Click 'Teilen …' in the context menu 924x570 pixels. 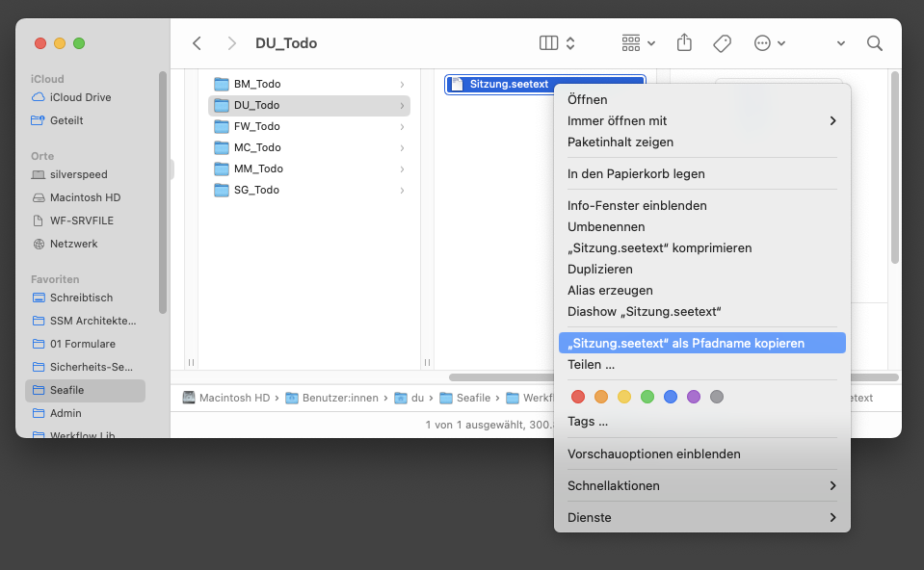(x=591, y=365)
